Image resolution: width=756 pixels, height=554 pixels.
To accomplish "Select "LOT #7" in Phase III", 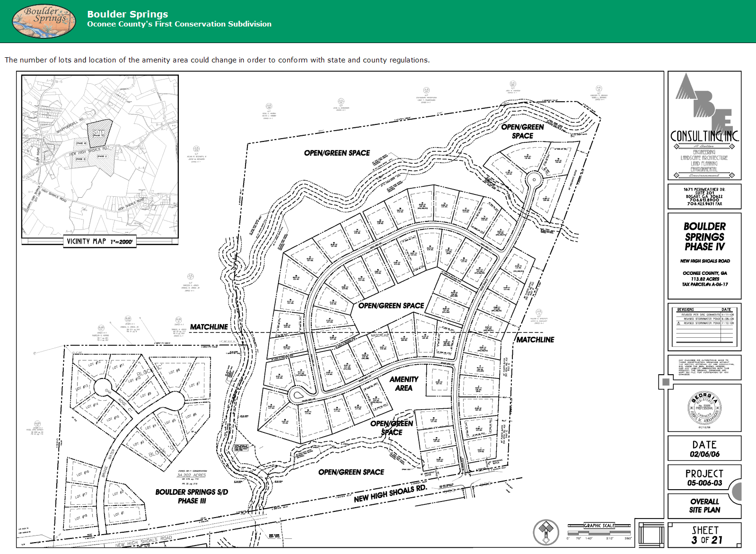I will coord(194,385).
